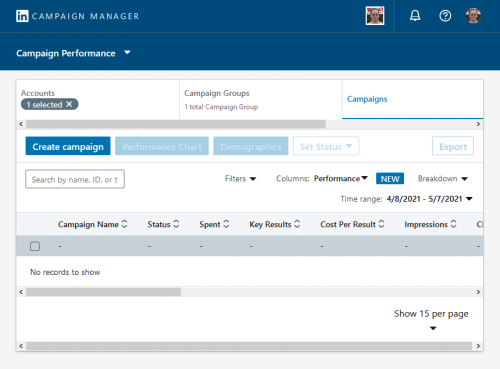Open the Columns Performance dropdown
500x369 pixels.
coord(341,179)
